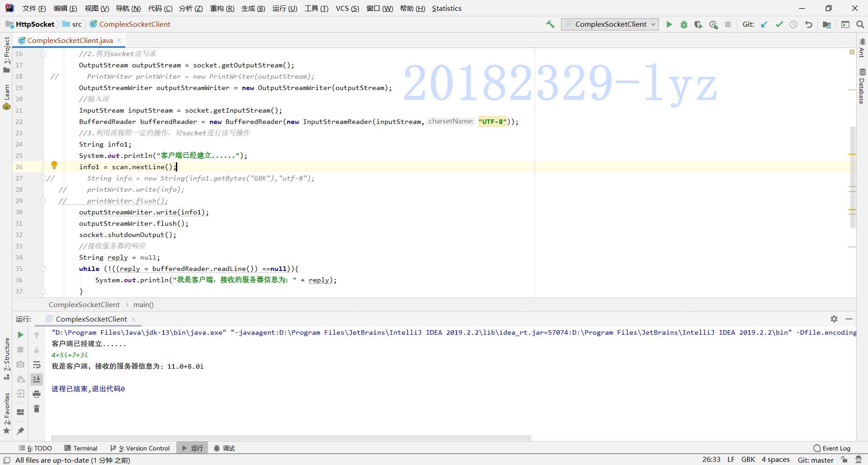Click the console horizontal scrollbar
868x465 pixels.
pyautogui.click(x=291, y=437)
